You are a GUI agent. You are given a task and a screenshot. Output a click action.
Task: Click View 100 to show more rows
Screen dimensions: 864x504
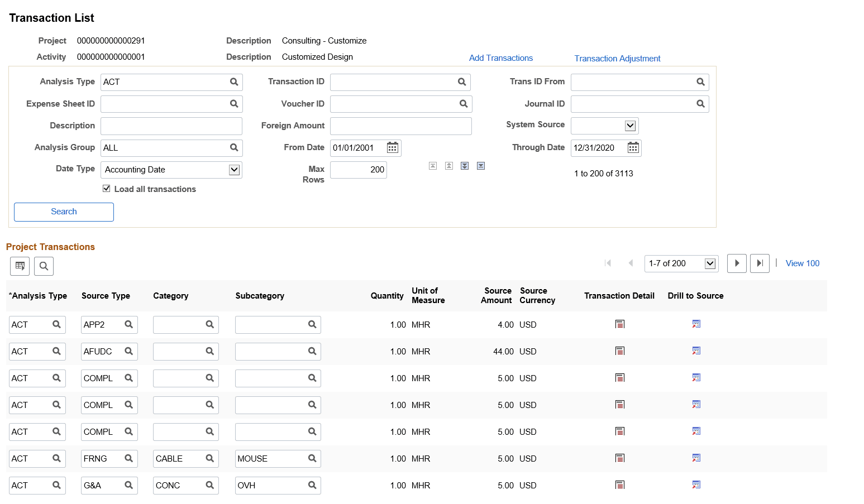point(802,263)
